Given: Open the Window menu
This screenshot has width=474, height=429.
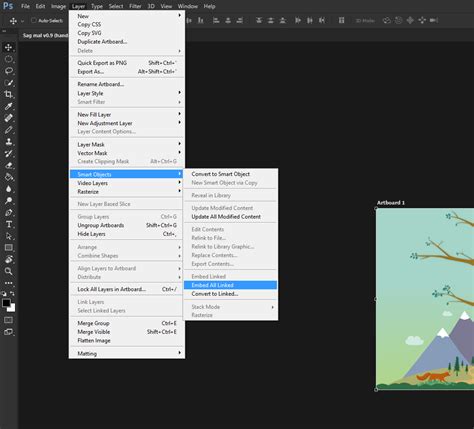Looking at the screenshot, I should coord(188,6).
